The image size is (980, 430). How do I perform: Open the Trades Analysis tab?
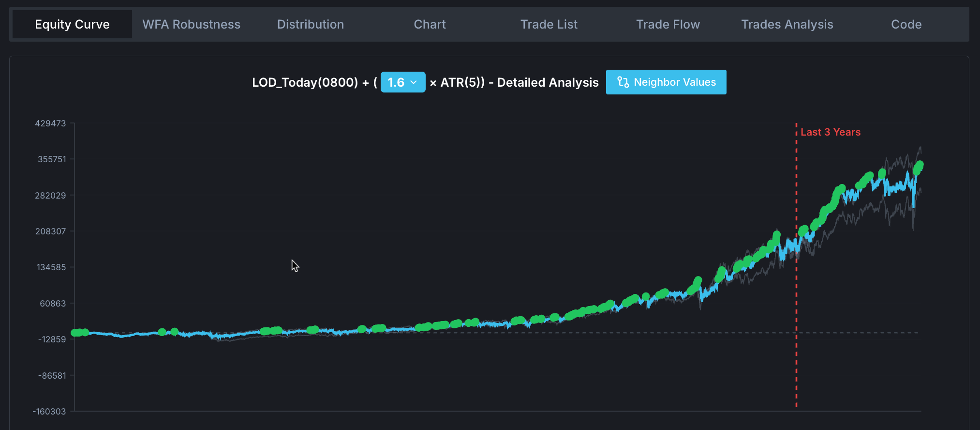(x=787, y=24)
